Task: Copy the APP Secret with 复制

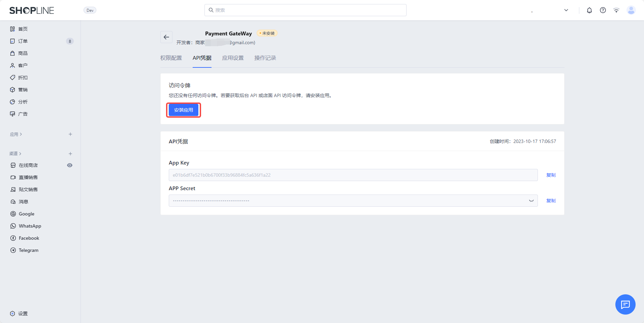Action: 551,201
